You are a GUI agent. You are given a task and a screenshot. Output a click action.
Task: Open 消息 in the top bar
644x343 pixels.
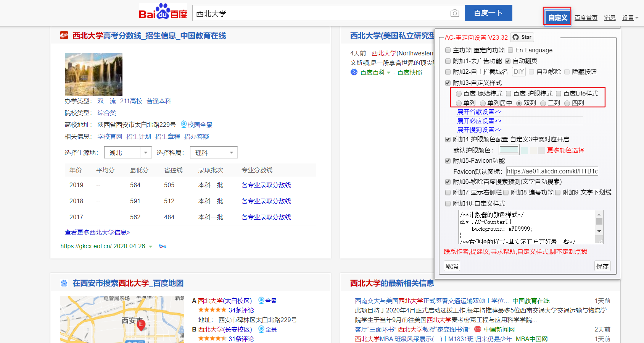(x=610, y=18)
